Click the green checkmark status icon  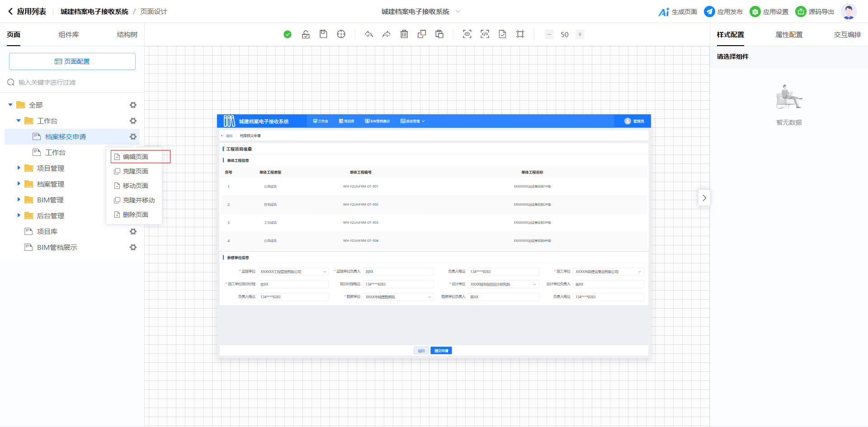tap(288, 34)
